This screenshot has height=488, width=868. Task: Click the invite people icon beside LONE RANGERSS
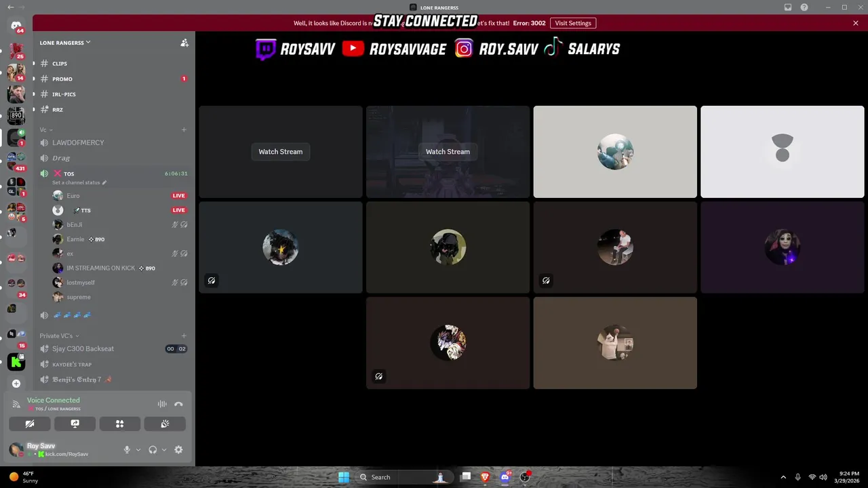point(184,43)
